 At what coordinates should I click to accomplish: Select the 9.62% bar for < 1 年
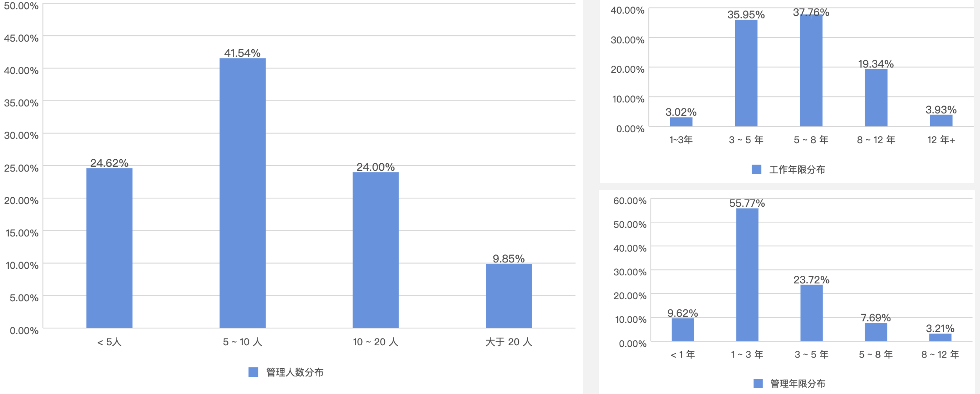(x=683, y=330)
